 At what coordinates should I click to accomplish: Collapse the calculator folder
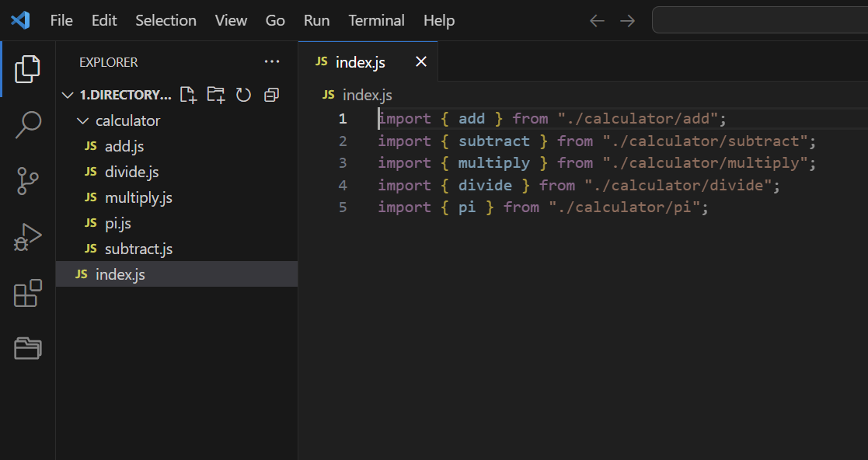coord(82,120)
